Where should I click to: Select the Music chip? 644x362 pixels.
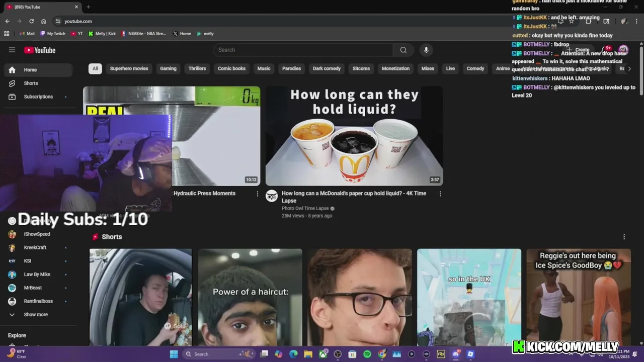(x=264, y=68)
